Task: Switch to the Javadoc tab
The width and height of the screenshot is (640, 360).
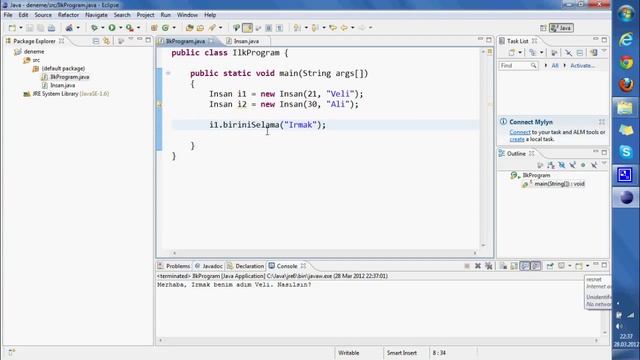Action: click(209, 266)
